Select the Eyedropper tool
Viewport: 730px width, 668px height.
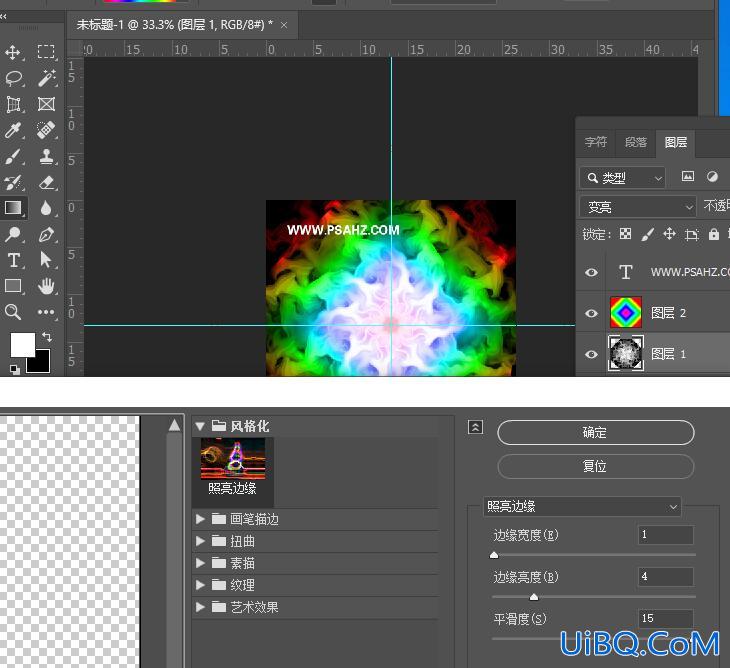point(13,130)
